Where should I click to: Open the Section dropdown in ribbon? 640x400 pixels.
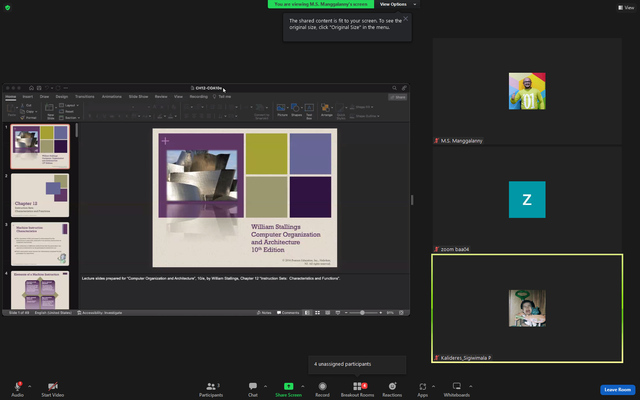click(69, 118)
